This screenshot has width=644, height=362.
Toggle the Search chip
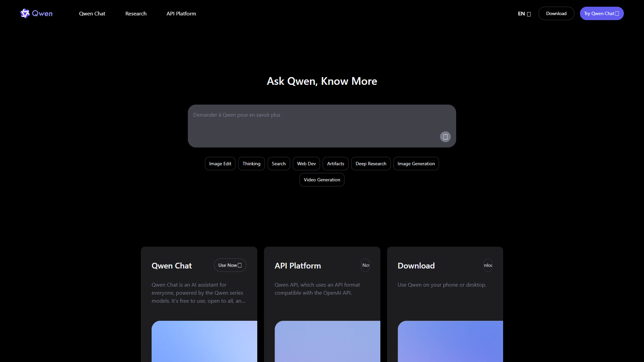tap(279, 164)
